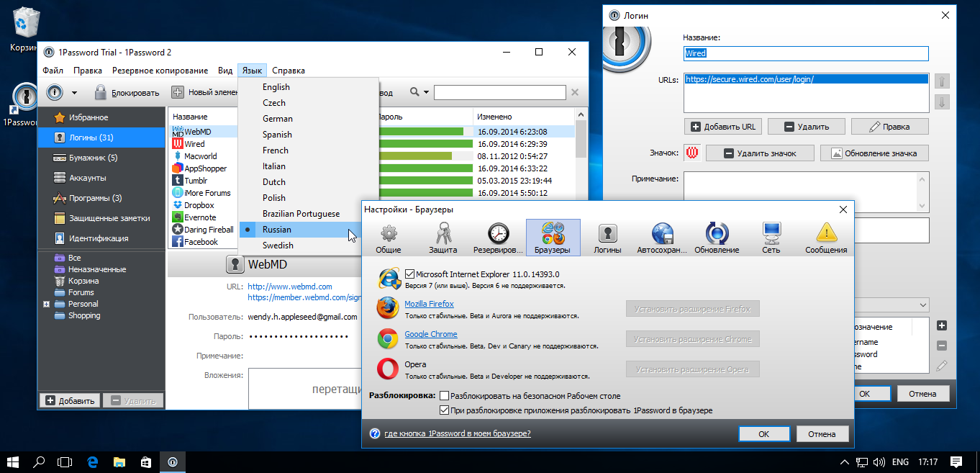Expand the Personal folder tree node
Screen dimensions: 980x473
click(x=46, y=304)
